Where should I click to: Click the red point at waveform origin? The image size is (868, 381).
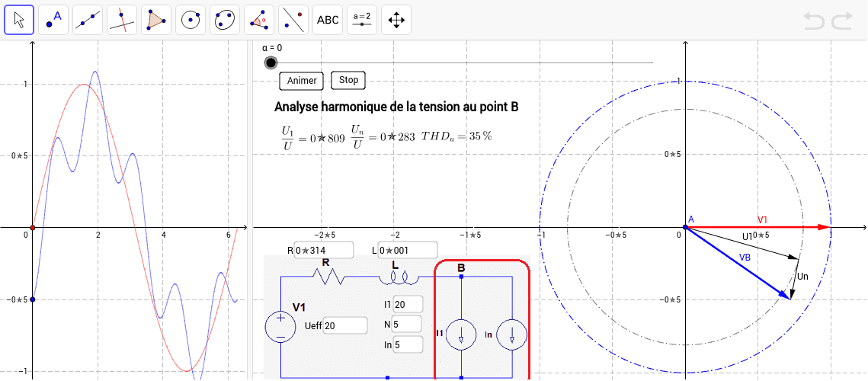pyautogui.click(x=33, y=228)
